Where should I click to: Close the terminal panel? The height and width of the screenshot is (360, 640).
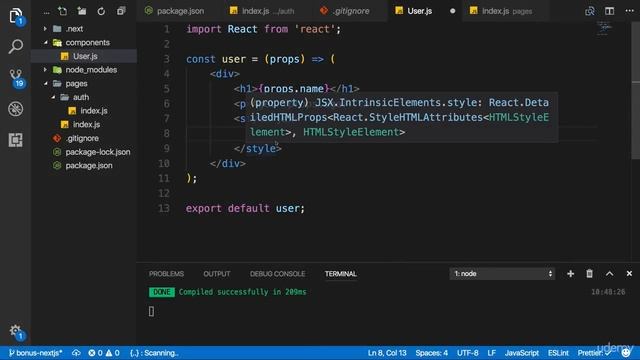click(x=629, y=273)
